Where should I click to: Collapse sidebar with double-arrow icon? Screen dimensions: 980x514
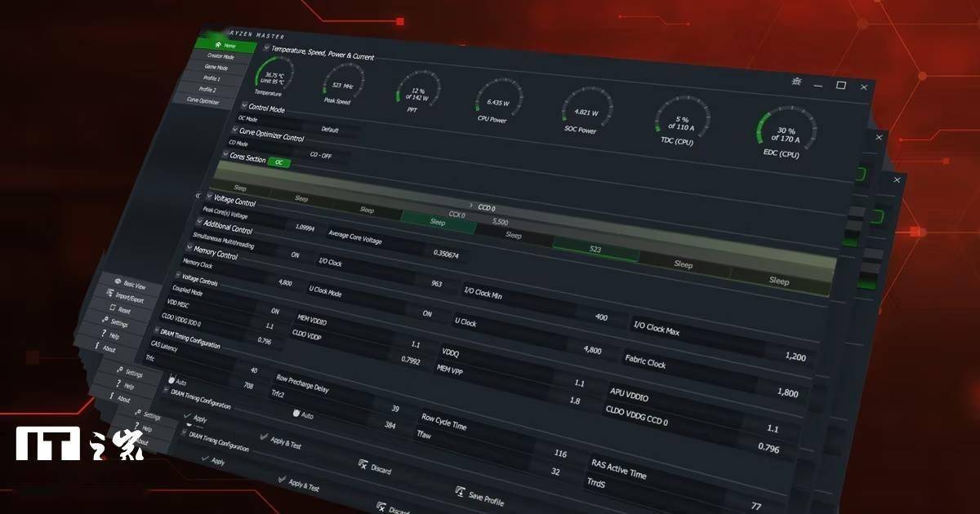[x=198, y=196]
